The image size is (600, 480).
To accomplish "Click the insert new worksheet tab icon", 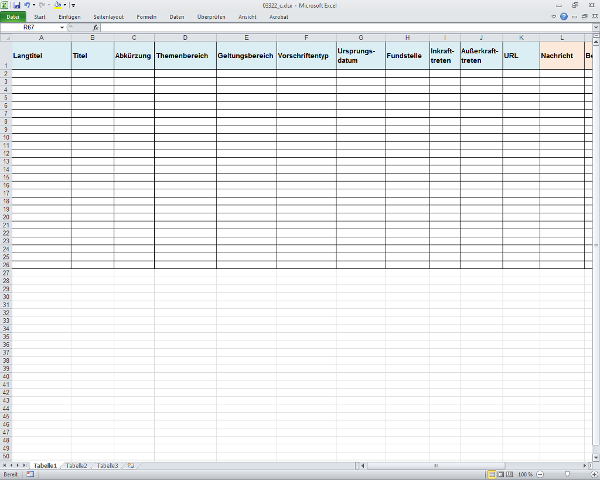I will tap(131, 466).
